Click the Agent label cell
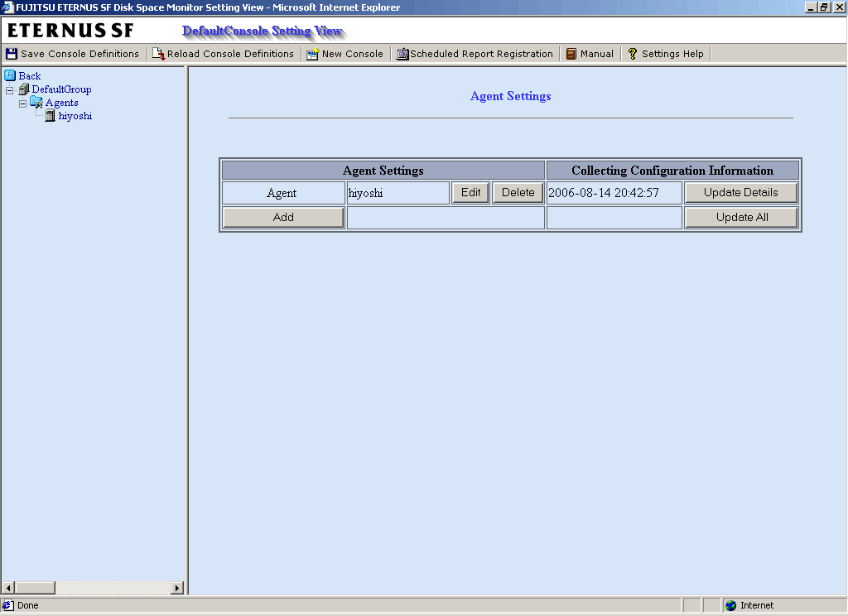Image resolution: width=848 pixels, height=616 pixels. pyautogui.click(x=283, y=193)
